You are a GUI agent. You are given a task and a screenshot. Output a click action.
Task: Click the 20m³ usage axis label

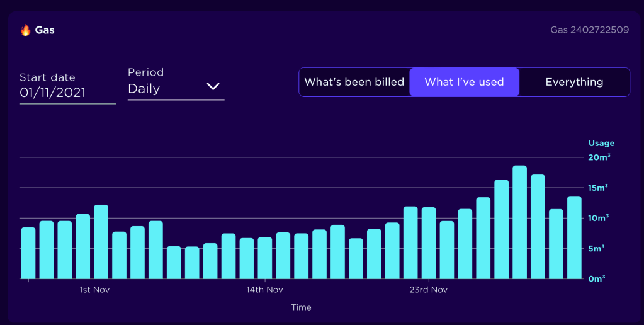pyautogui.click(x=599, y=157)
